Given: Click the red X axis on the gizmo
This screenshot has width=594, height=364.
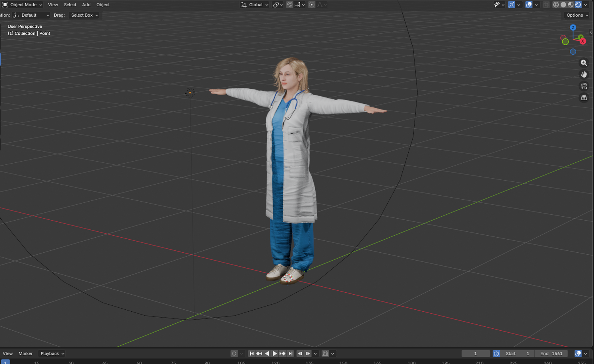Looking at the screenshot, I should tap(583, 41).
